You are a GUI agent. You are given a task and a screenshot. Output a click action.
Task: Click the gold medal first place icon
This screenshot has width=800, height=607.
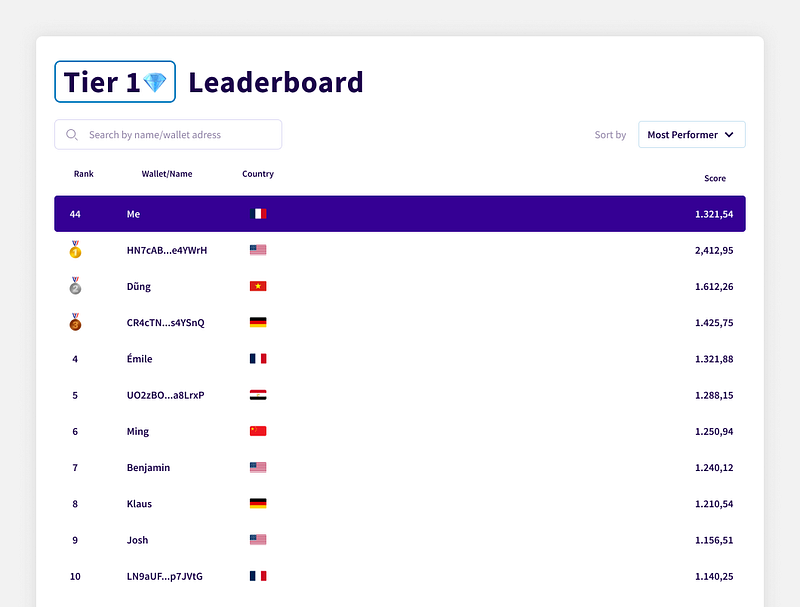click(x=75, y=251)
